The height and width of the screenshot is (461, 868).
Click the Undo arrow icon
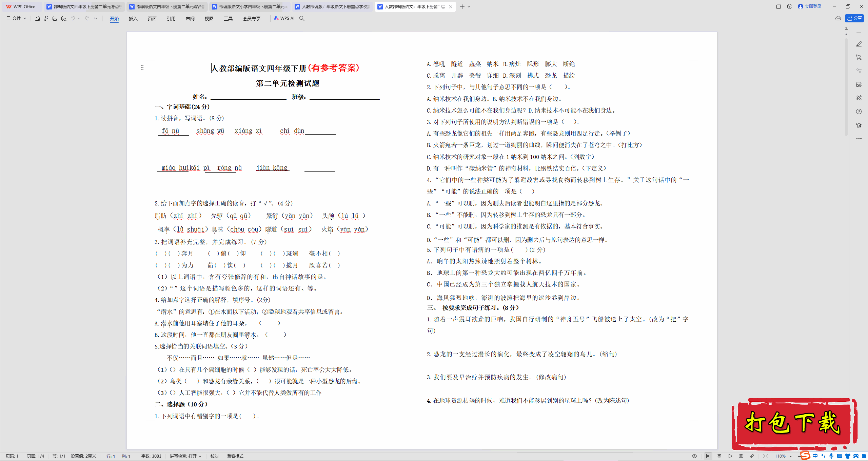73,18
